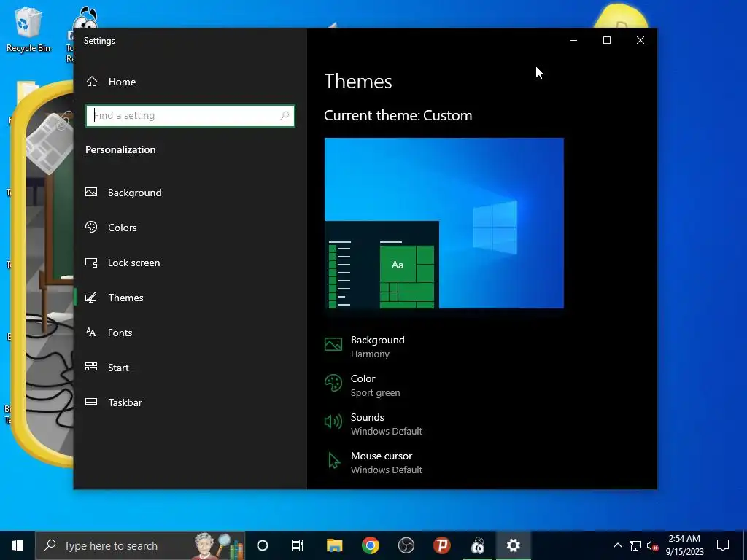The height and width of the screenshot is (560, 747).
Task: Switch to the cartoon eyes app on taskbar
Action: 477,545
